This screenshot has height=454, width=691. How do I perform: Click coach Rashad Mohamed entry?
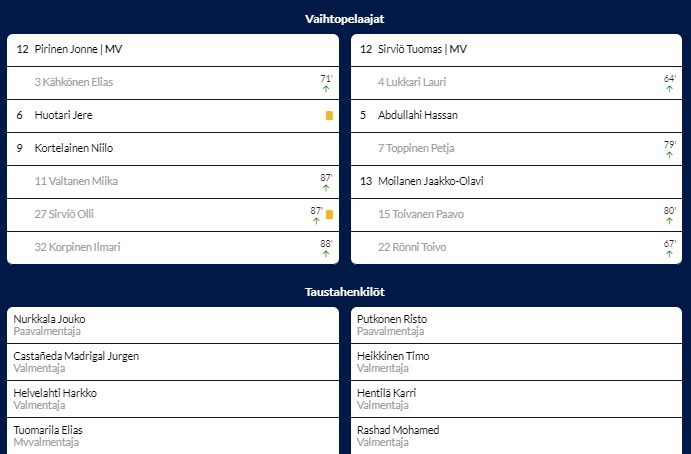(x=516, y=435)
